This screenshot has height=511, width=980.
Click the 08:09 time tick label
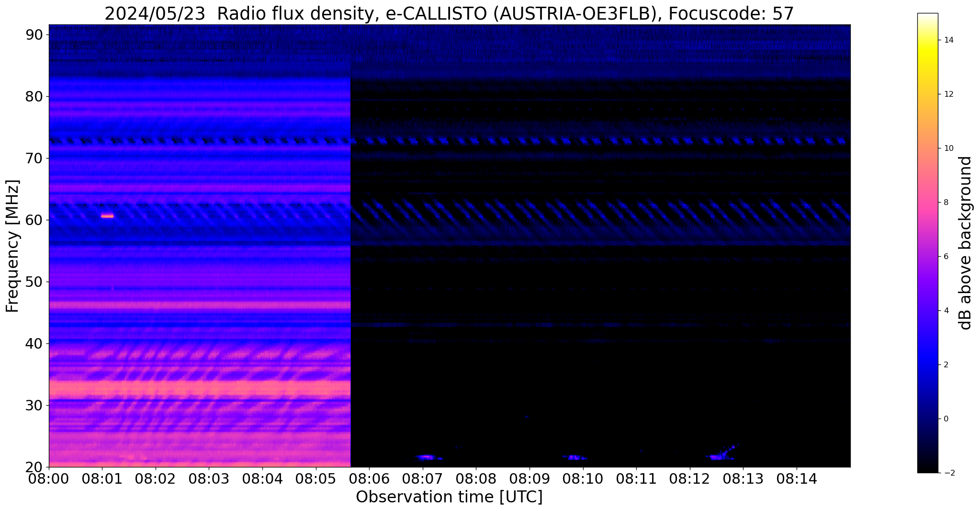[x=529, y=479]
